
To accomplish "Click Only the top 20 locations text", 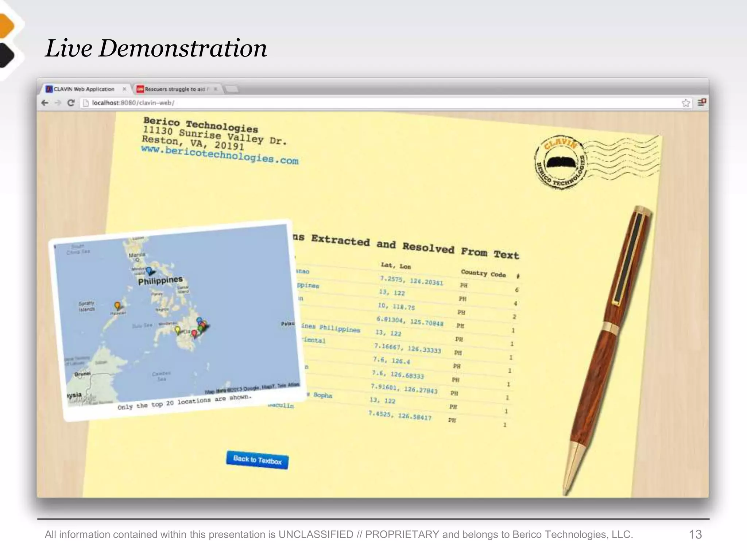I will 185,402.
